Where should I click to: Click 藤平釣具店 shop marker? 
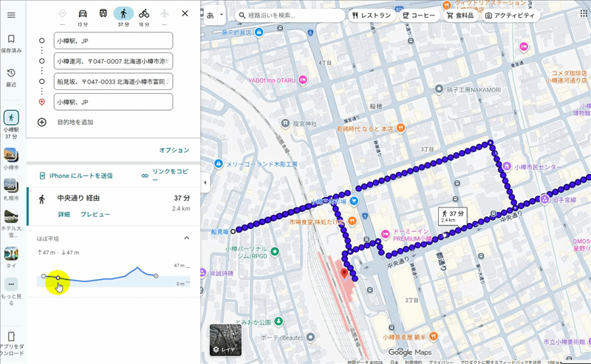pyautogui.click(x=259, y=32)
